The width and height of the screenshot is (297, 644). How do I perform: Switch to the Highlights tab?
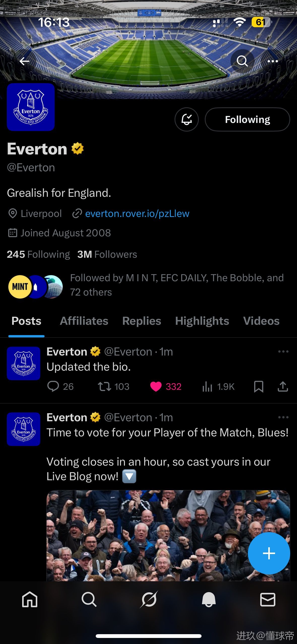[202, 321]
